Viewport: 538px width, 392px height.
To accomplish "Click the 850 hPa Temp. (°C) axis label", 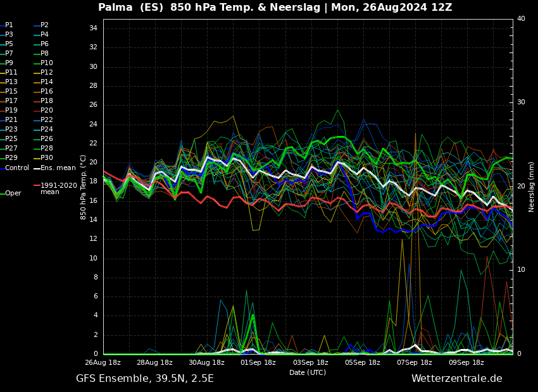I will pyautogui.click(x=84, y=187).
